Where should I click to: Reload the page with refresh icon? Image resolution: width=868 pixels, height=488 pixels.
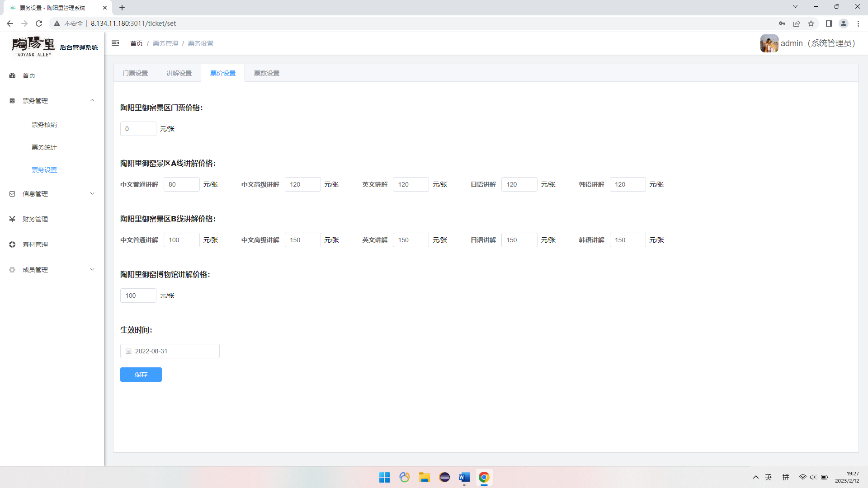click(39, 23)
